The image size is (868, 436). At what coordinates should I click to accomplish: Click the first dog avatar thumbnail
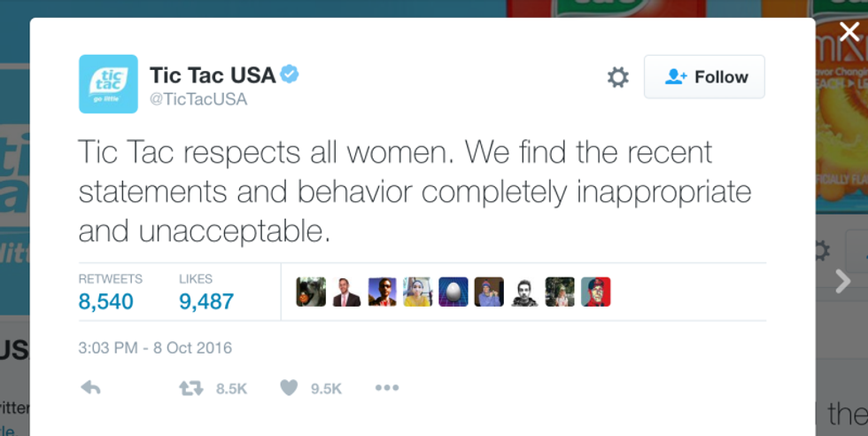pos(311,292)
